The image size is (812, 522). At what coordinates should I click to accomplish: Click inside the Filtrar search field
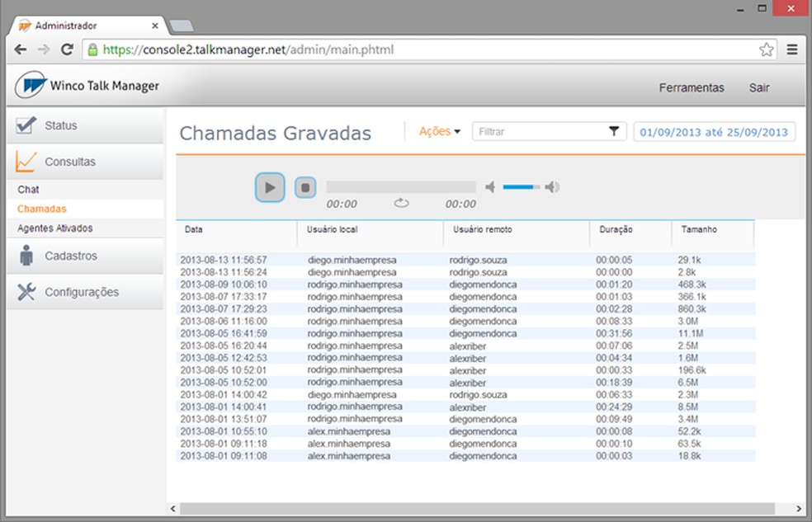[x=536, y=130]
